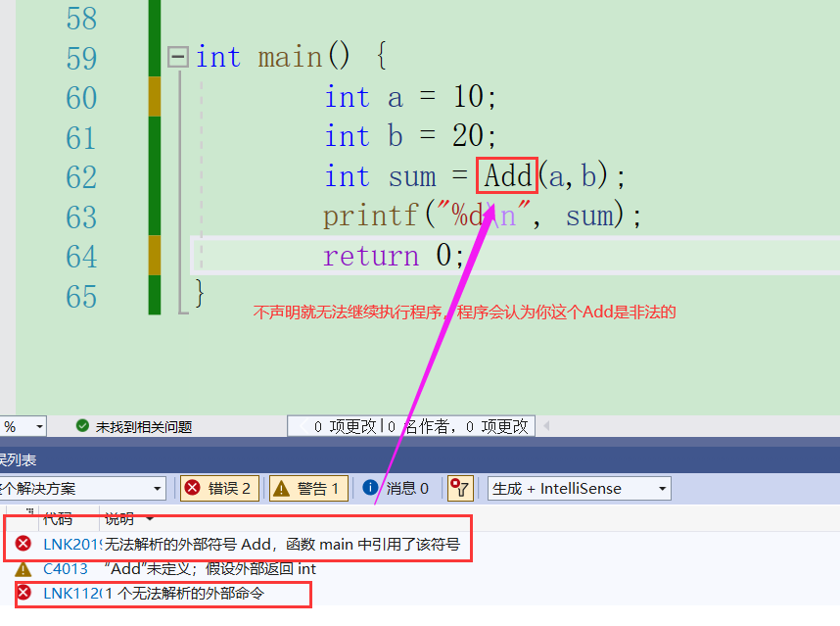
Task: Toggle the 消息 0 messages filter
Action: 398,488
